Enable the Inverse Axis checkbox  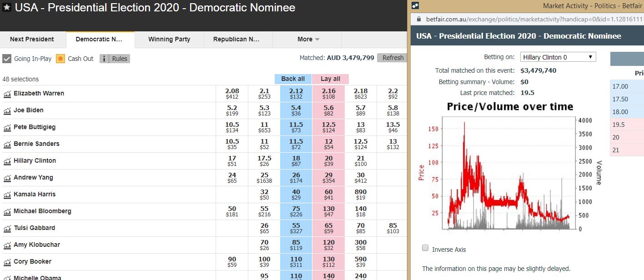point(425,248)
